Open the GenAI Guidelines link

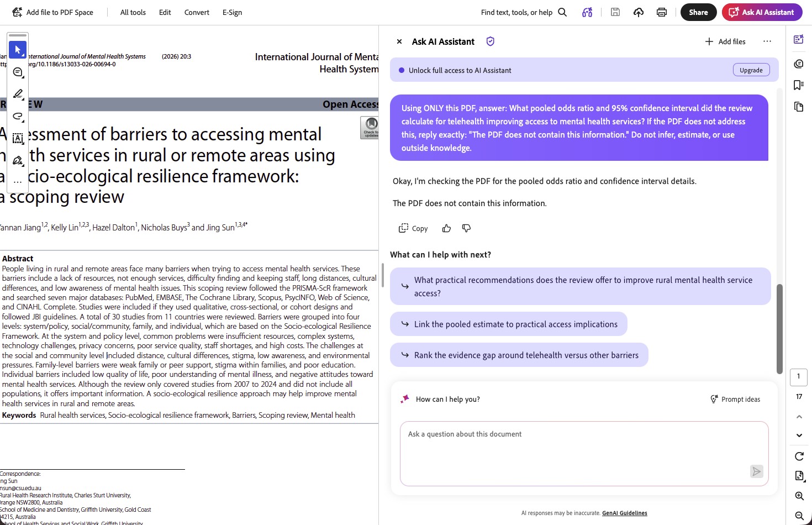point(624,513)
